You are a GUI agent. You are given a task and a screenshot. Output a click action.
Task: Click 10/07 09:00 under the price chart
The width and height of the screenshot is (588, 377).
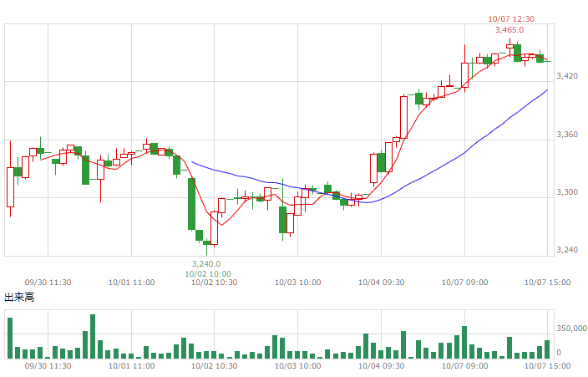pyautogui.click(x=464, y=283)
